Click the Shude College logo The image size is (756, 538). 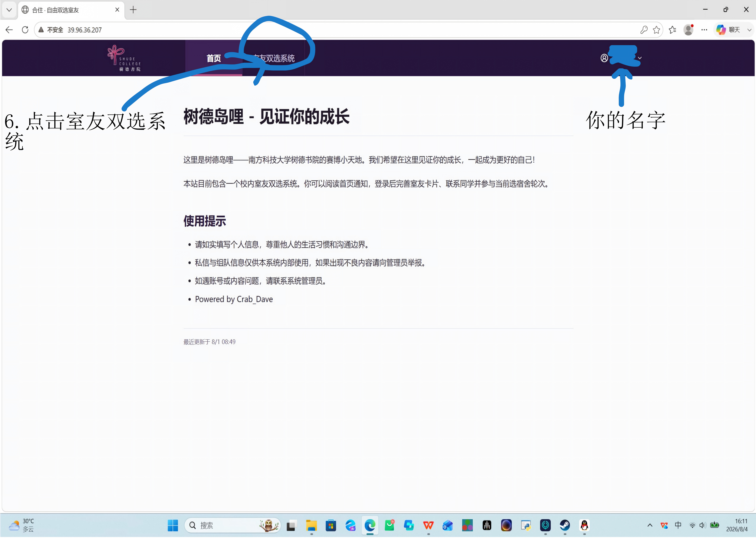pyautogui.click(x=124, y=58)
